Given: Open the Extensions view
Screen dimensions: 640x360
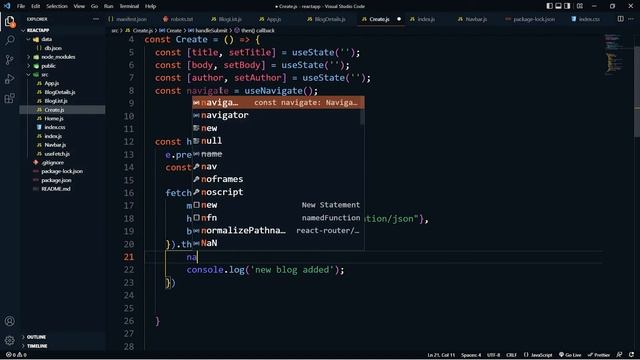Looking at the screenshot, I should pos(9,98).
